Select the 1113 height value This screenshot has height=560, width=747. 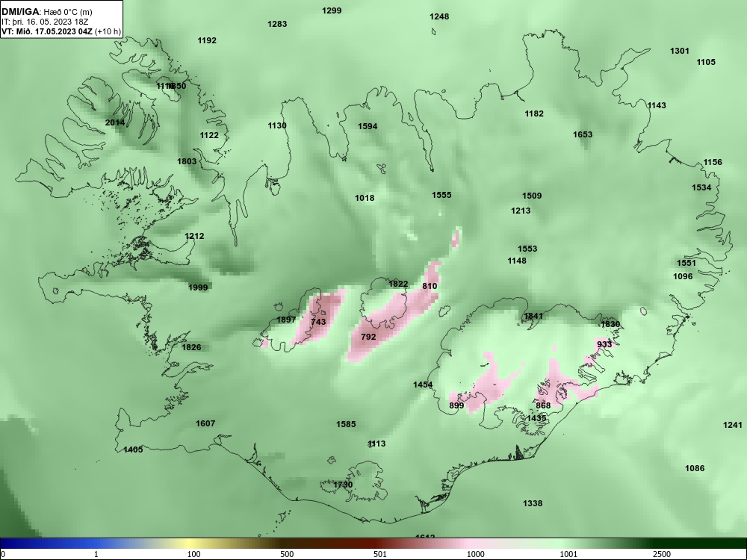point(376,444)
